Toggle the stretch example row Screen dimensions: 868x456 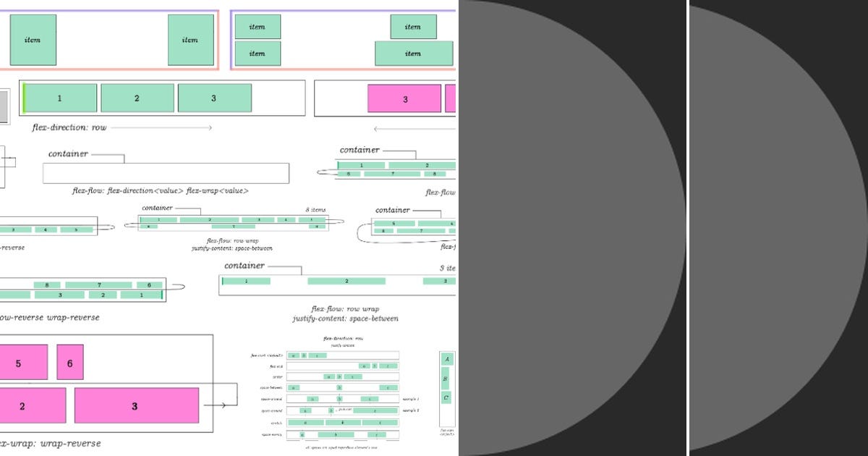(345, 422)
